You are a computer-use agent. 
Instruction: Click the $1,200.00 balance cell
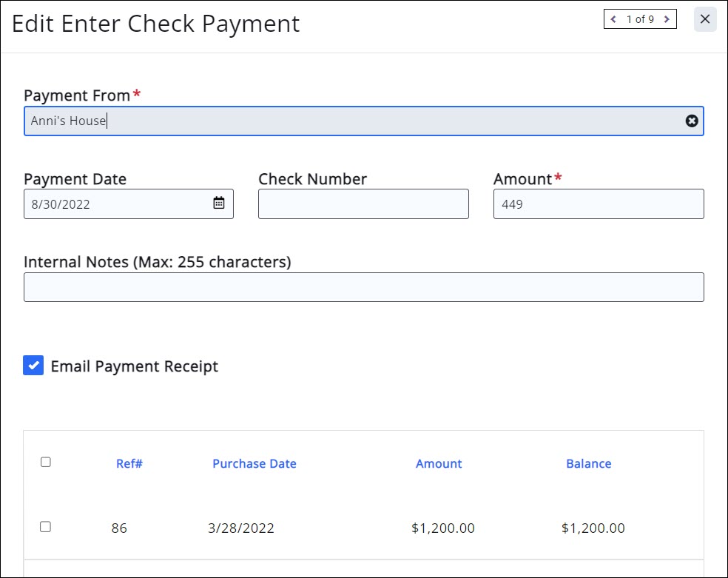tap(593, 528)
